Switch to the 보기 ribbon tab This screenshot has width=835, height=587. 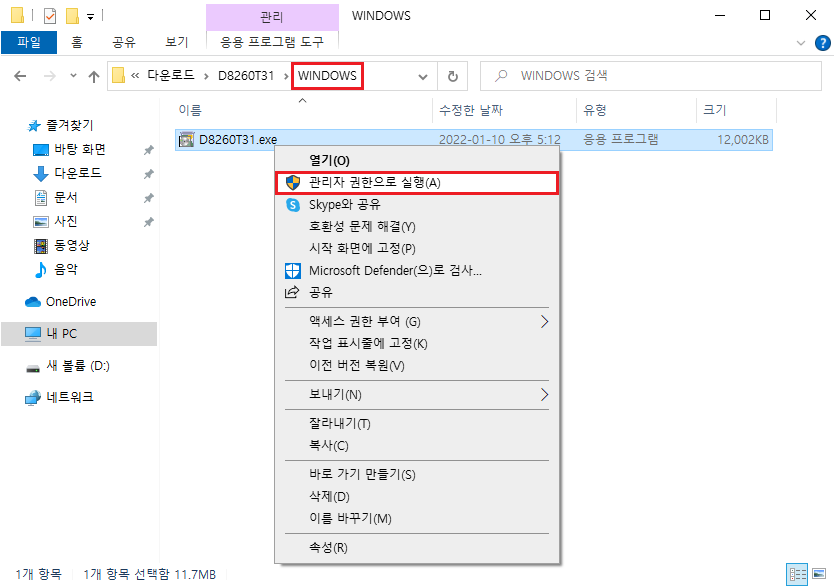(x=177, y=42)
